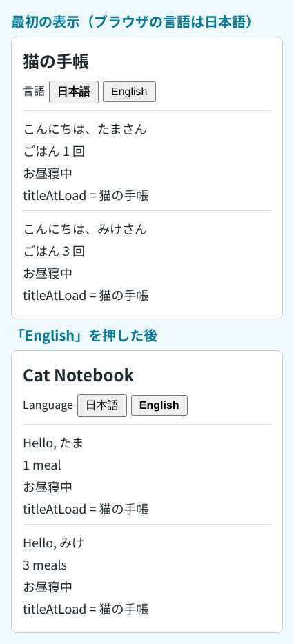This screenshot has height=644, width=294.
Task: Click the Language label
Action: pos(48,405)
